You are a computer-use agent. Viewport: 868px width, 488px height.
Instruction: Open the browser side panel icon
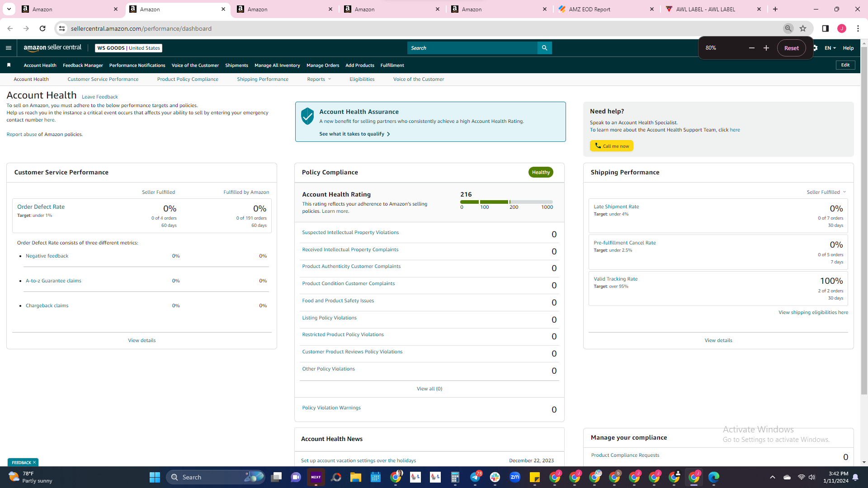coord(825,28)
